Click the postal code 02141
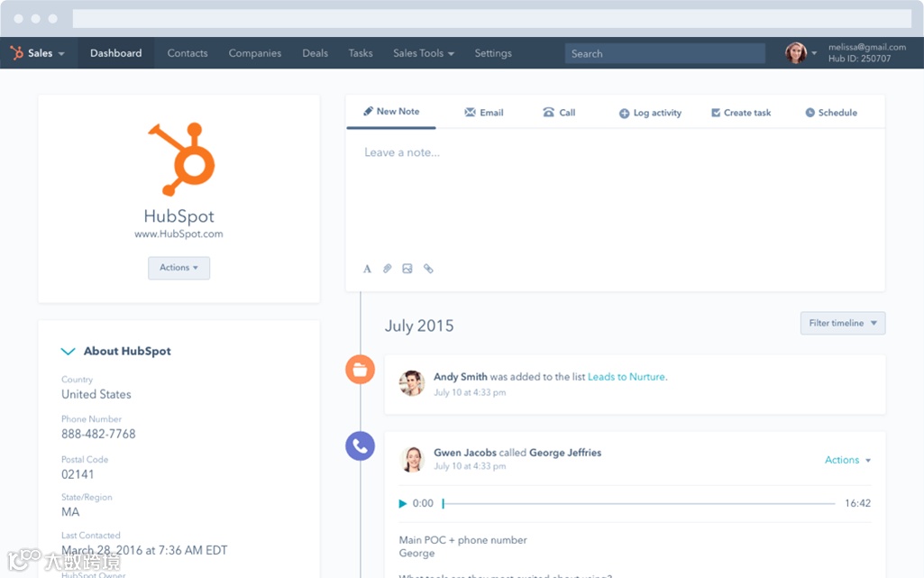This screenshot has height=578, width=924. [x=78, y=474]
